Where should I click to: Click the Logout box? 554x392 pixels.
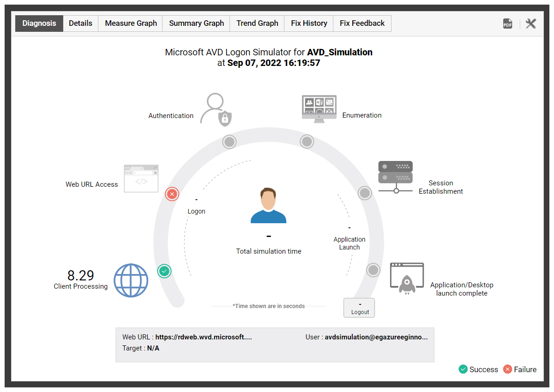[x=359, y=308]
